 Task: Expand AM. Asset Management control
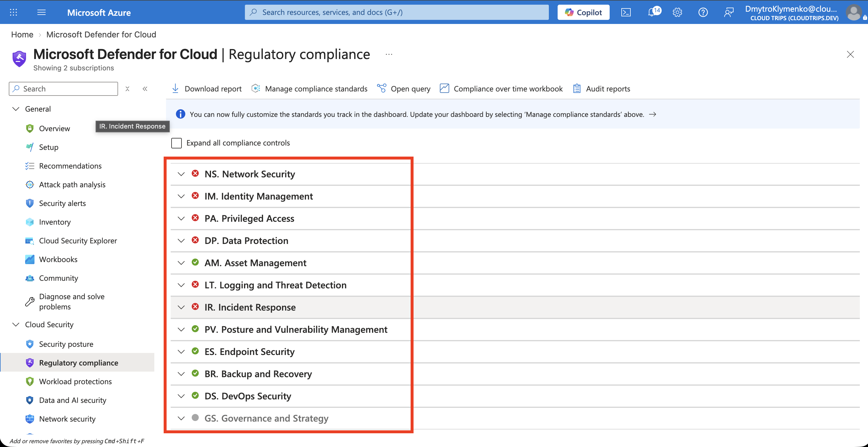coord(181,263)
